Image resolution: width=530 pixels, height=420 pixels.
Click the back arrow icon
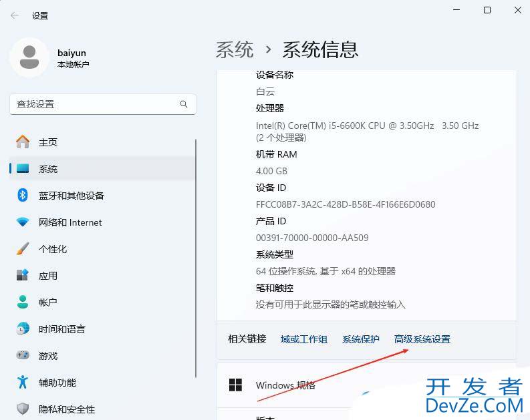[15, 15]
